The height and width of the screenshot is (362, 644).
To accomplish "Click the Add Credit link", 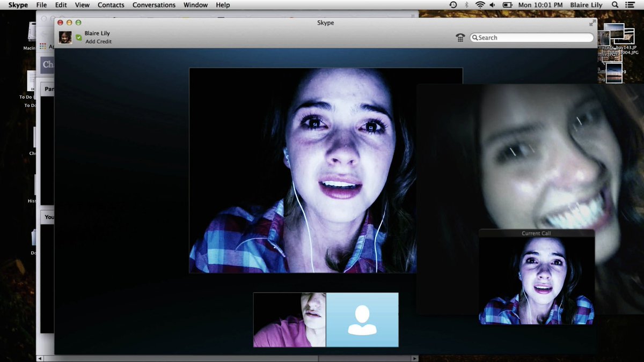I will click(x=98, y=41).
